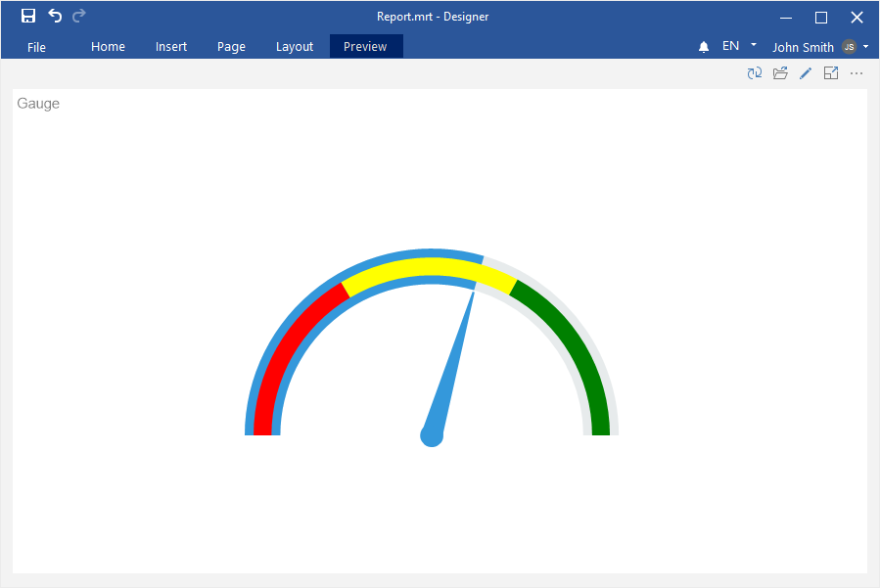This screenshot has width=880, height=588.
Task: Select the Preview tab
Action: [365, 47]
